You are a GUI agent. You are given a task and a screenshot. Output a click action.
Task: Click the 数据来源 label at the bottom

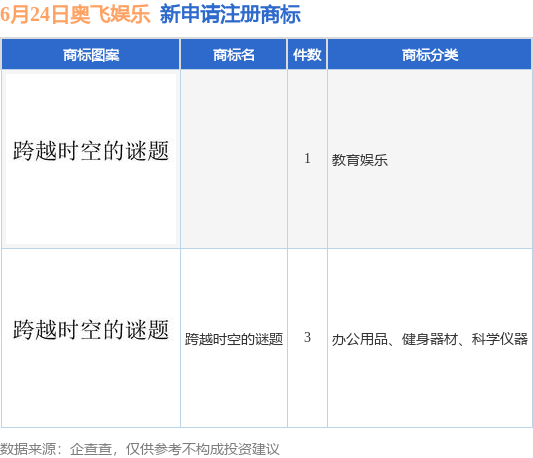click(x=28, y=449)
